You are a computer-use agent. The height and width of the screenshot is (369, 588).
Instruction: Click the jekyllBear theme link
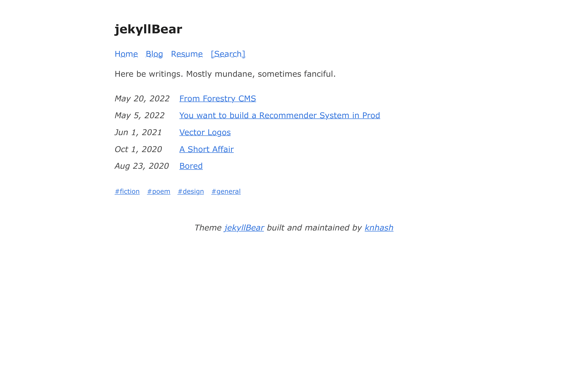click(x=244, y=227)
